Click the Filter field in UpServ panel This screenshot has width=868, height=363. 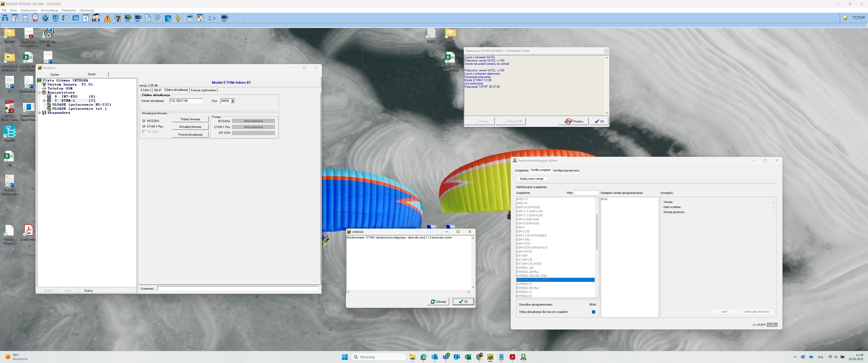point(586,193)
